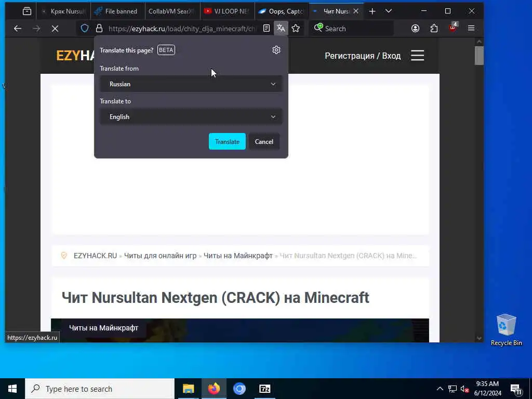
Task: Open site hamburger menu
Action: coord(417,55)
